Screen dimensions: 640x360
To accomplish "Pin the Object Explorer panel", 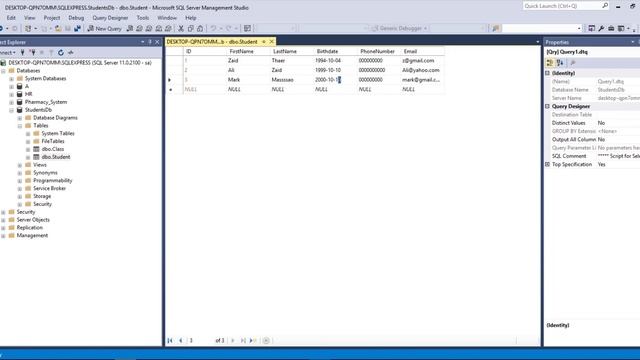I will (150, 42).
